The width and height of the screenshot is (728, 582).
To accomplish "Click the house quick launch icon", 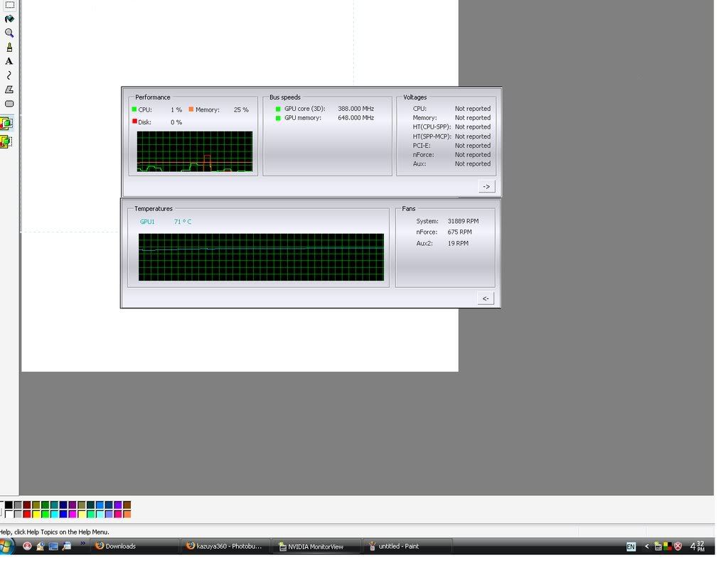I will 41,546.
